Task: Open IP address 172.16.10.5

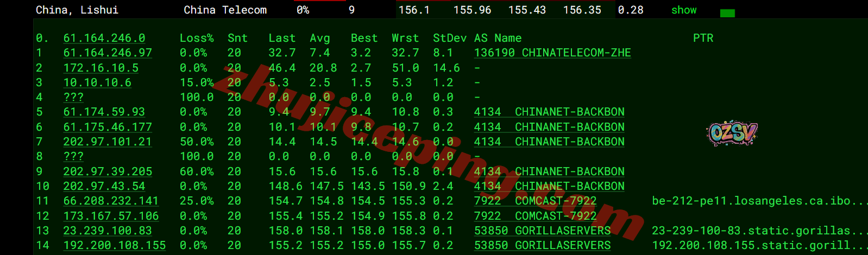Action: coord(100,68)
